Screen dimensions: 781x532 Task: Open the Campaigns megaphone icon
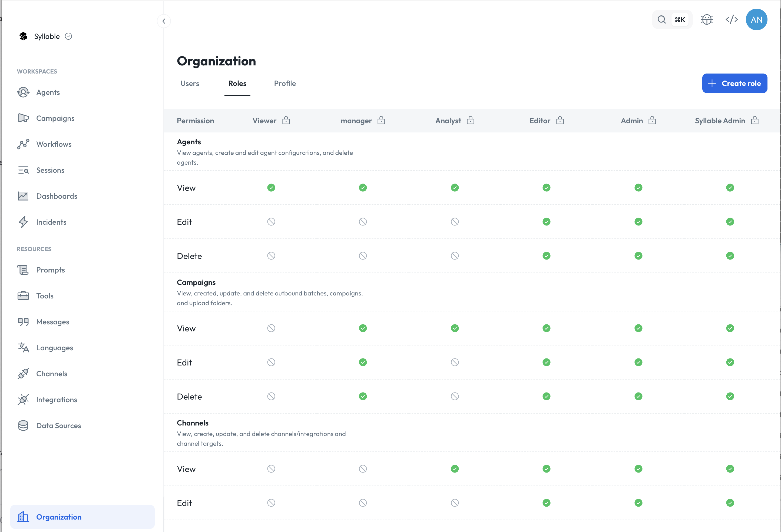pos(23,118)
